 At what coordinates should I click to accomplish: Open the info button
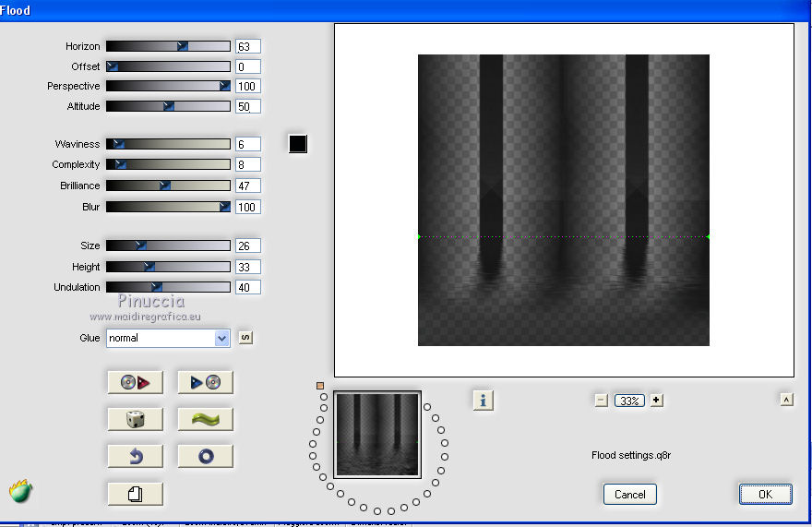pos(484,400)
